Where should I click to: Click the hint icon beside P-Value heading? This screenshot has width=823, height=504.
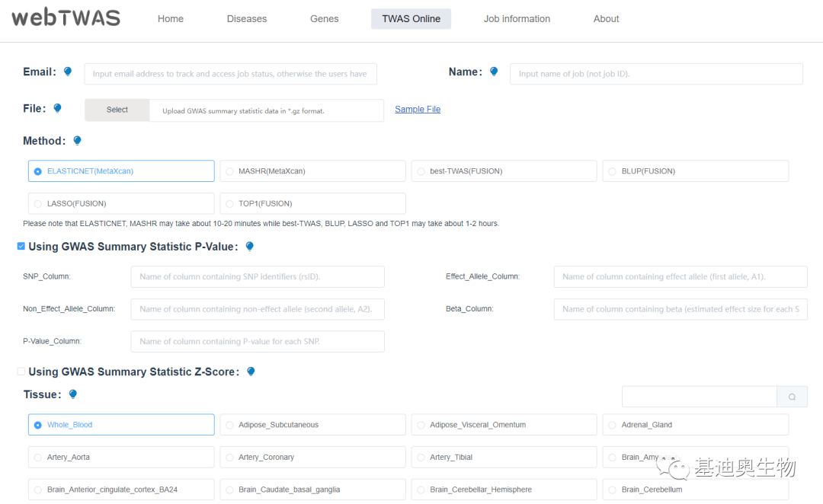coord(249,247)
